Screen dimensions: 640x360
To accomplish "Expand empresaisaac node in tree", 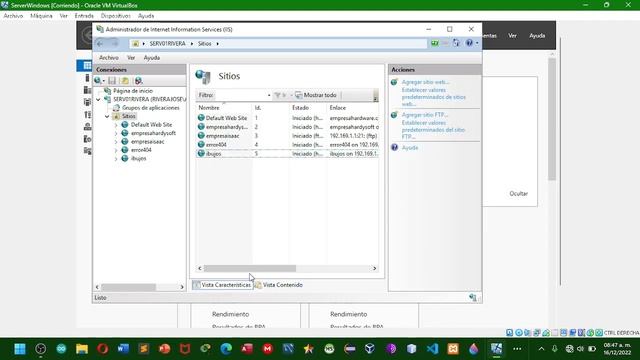I will 116,142.
